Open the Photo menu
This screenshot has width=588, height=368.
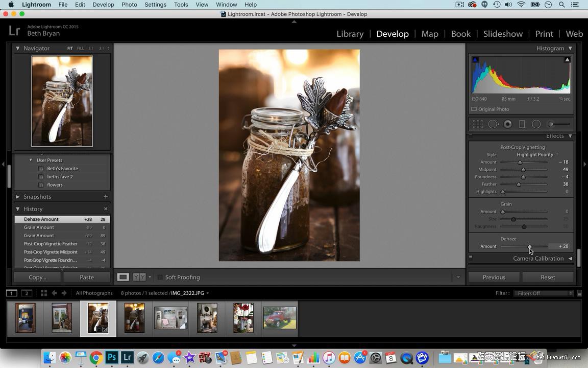[129, 5]
